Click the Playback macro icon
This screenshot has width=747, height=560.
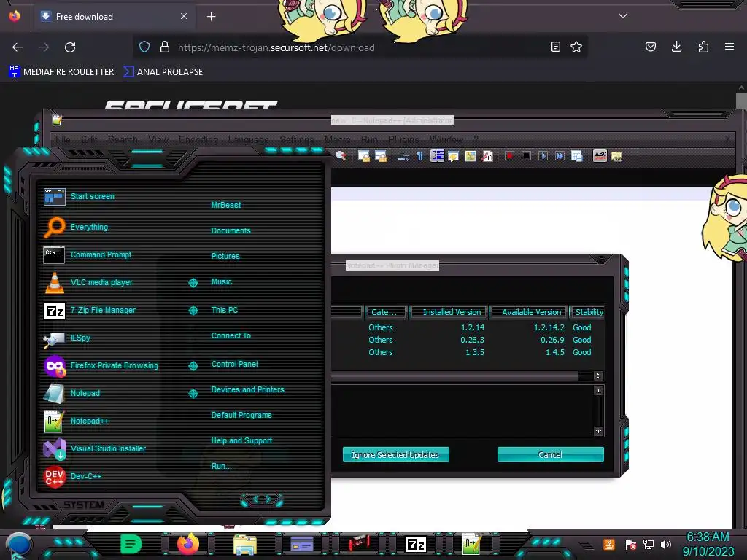(543, 156)
